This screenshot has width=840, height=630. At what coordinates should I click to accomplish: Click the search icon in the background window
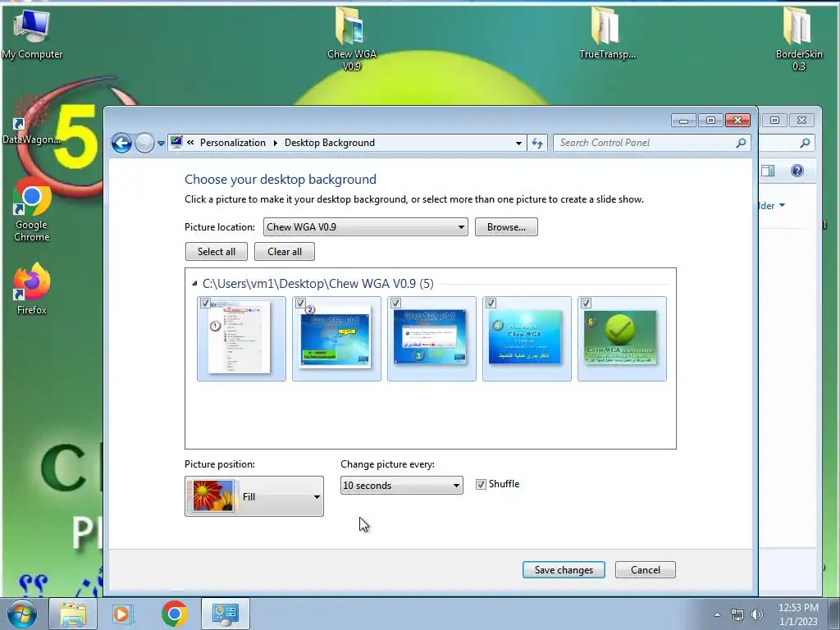pyautogui.click(x=805, y=143)
